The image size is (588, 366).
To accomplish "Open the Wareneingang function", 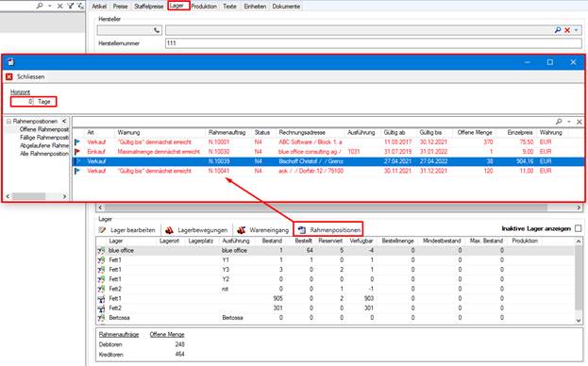I will click(263, 230).
